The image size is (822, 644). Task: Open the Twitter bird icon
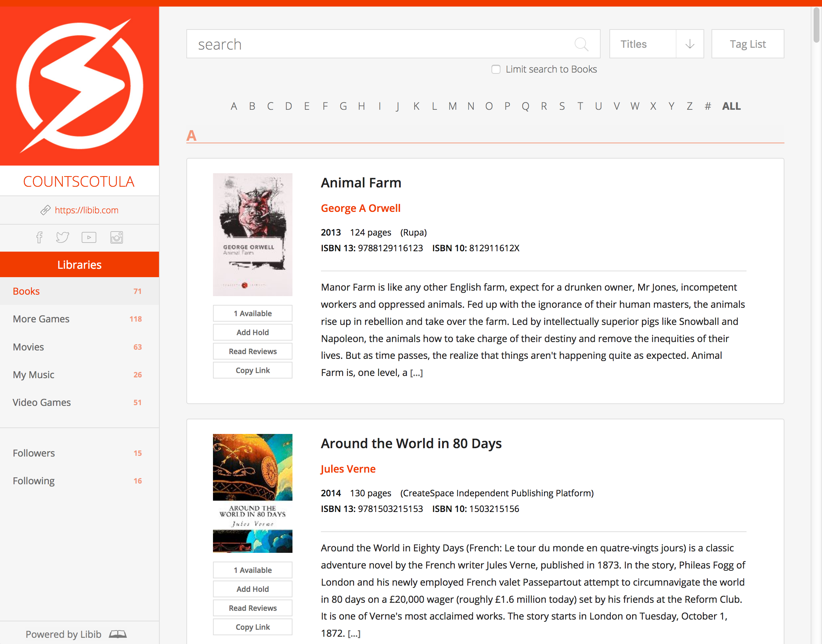[63, 237]
